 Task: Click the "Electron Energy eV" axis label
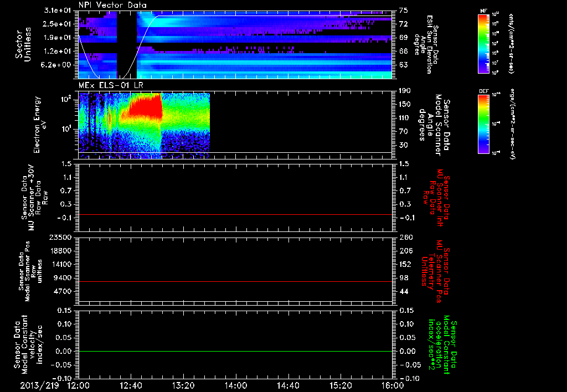coord(40,125)
